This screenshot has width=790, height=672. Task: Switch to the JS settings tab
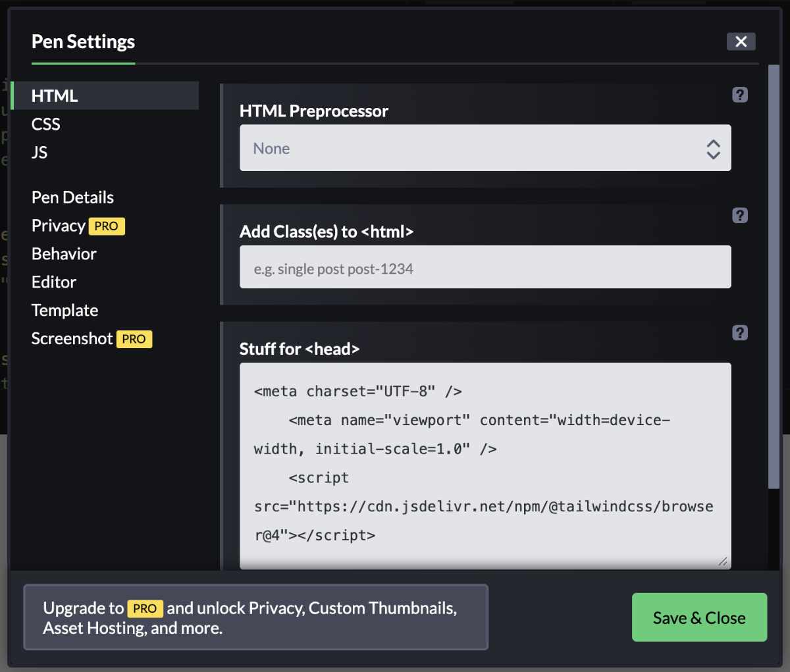[39, 152]
